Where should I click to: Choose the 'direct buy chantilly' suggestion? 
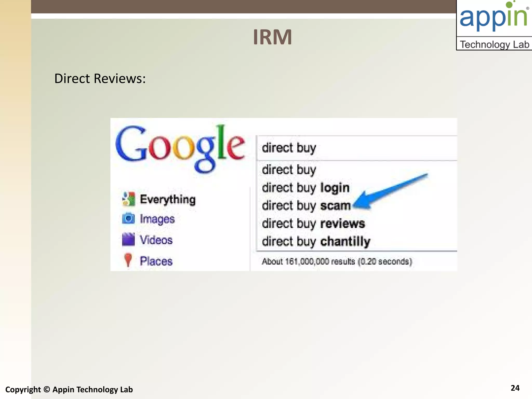[x=316, y=242]
